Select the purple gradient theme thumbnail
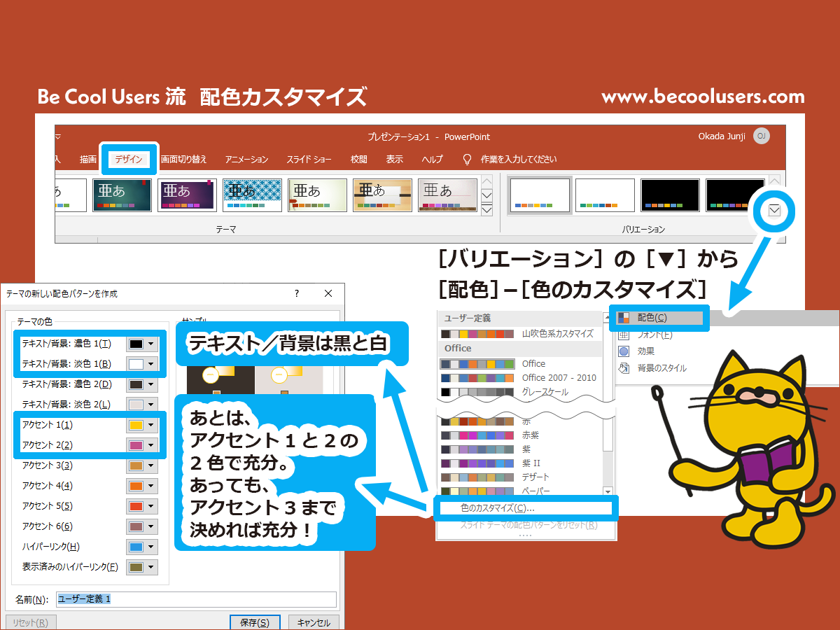Image resolution: width=840 pixels, height=630 pixels. click(187, 195)
